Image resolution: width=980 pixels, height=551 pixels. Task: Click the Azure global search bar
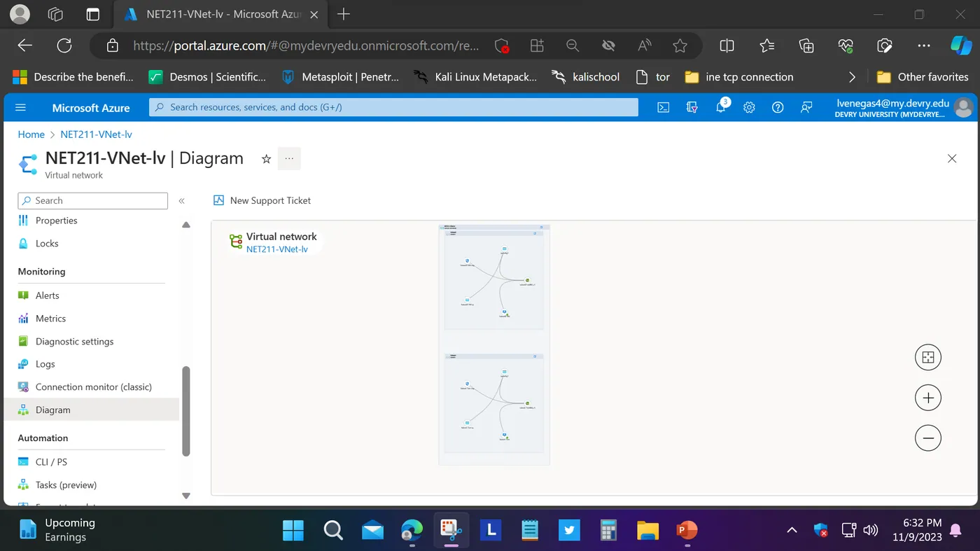click(x=393, y=107)
